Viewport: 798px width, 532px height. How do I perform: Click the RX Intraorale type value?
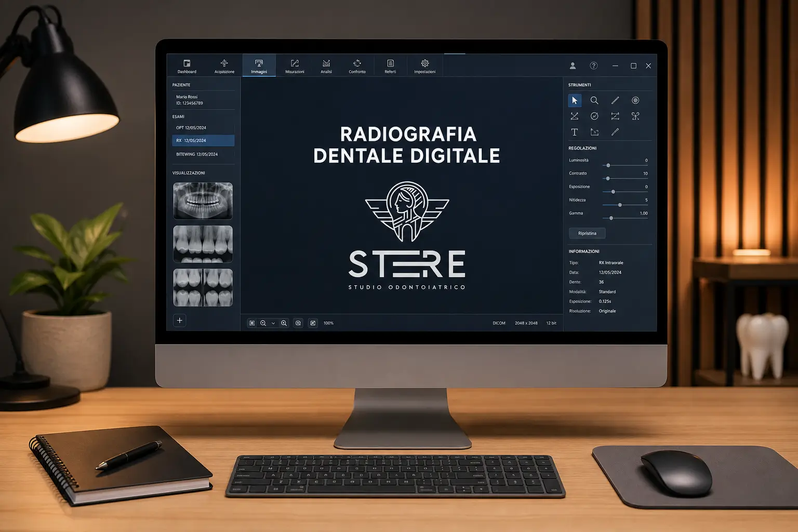coord(611,263)
